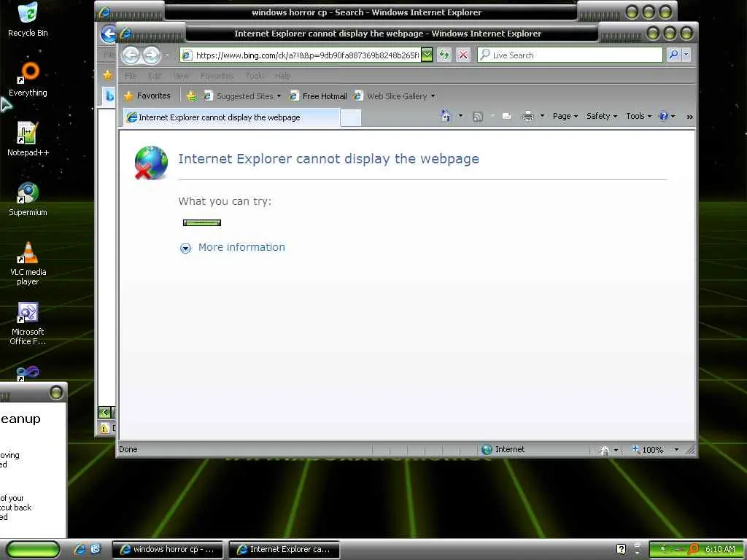This screenshot has height=560, width=747.
Task: Click in the Live Search box
Action: (x=570, y=55)
